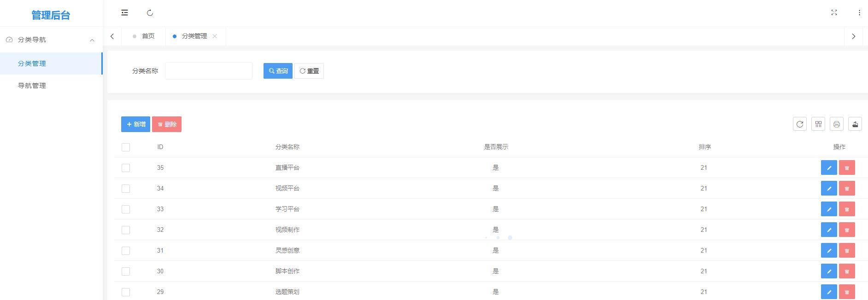The width and height of the screenshot is (868, 300).
Task: Click the refresh page icon in top bar
Action: pos(150,13)
